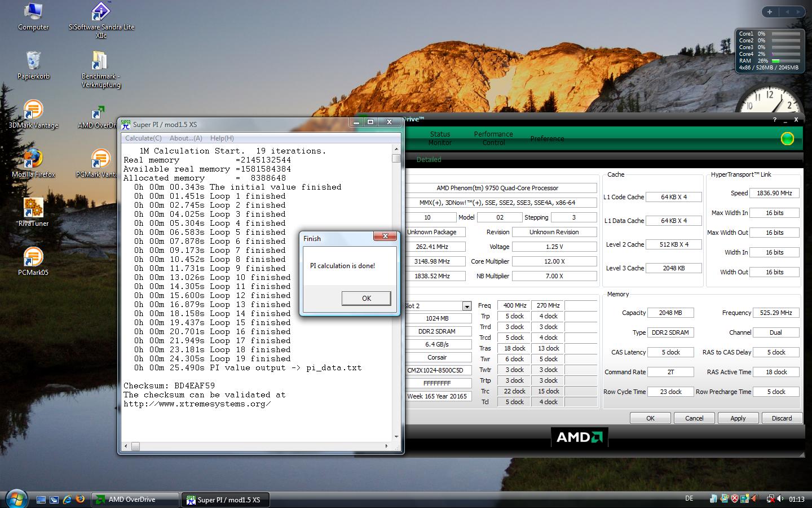Click the Windows Start orb
Screen dimensions: 812x508
16,499
